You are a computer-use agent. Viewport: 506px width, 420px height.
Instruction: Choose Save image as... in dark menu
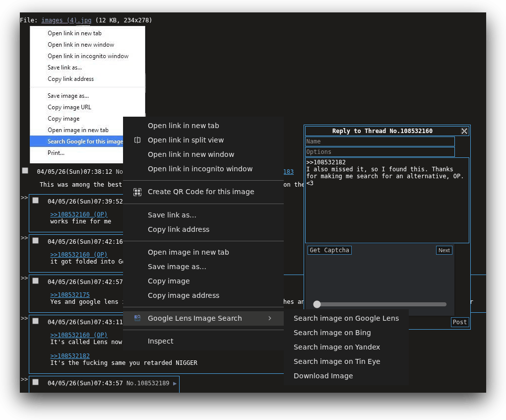pyautogui.click(x=203, y=267)
